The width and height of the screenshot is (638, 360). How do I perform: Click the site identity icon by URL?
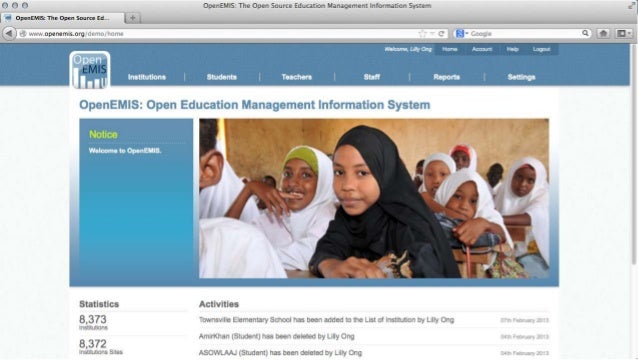(23, 34)
